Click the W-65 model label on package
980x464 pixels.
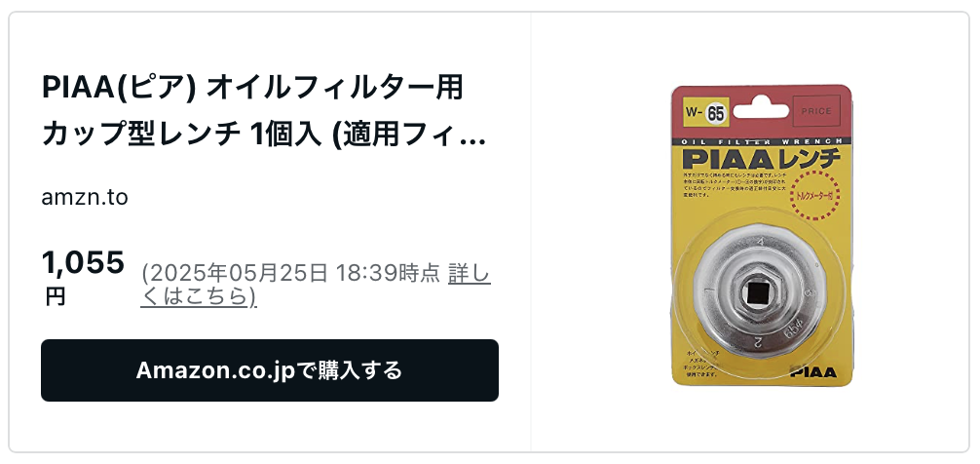pyautogui.click(x=704, y=113)
